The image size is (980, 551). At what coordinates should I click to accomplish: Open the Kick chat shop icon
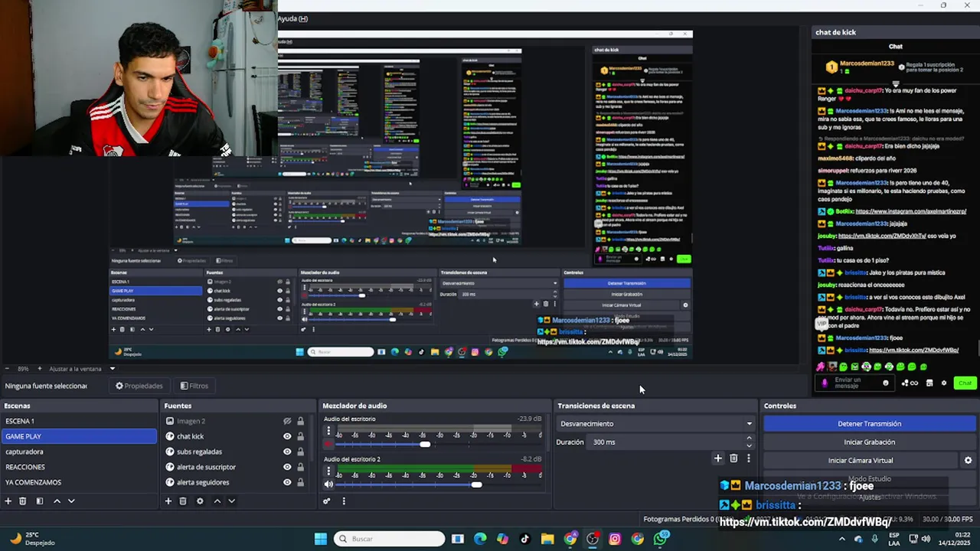[929, 383]
